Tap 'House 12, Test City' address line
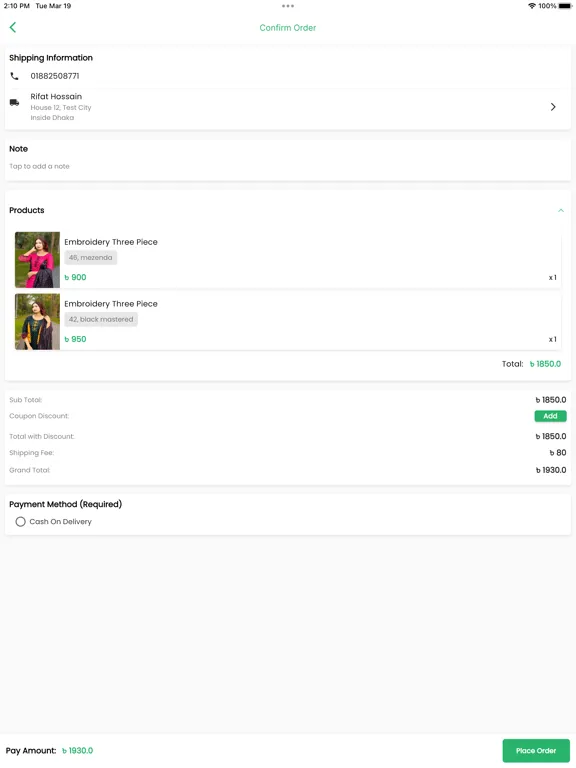The width and height of the screenshot is (576, 768). pyautogui.click(x=61, y=108)
